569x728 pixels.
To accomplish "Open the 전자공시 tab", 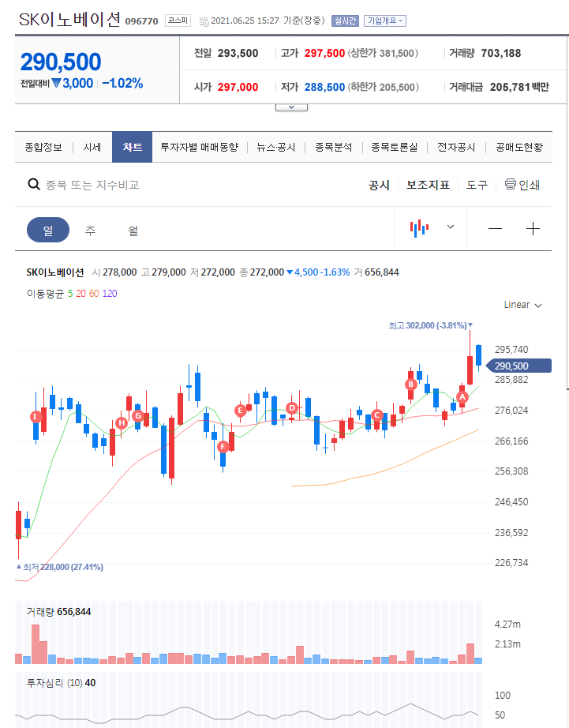I will pos(456,147).
